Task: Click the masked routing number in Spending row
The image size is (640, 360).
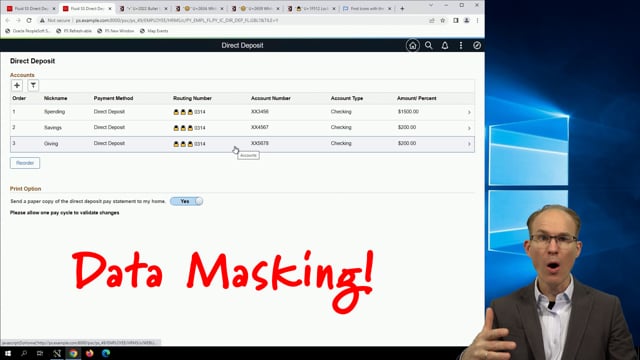Action: (189, 112)
